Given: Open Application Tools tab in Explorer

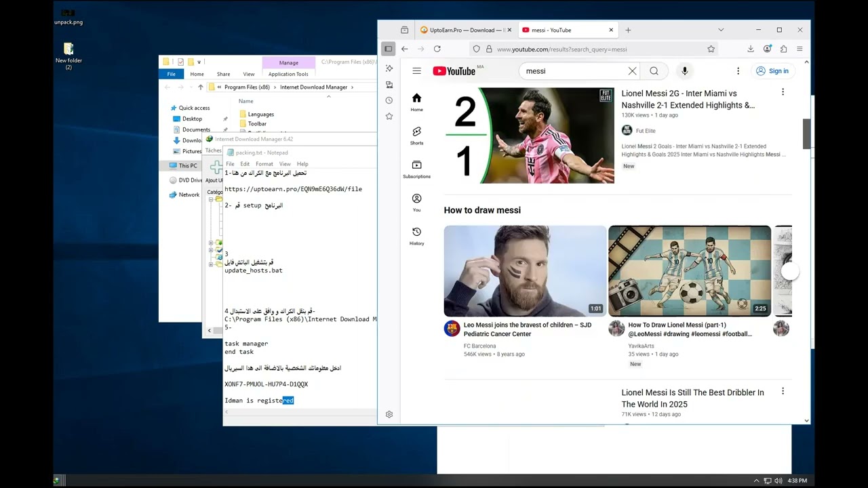Looking at the screenshot, I should pyautogui.click(x=288, y=74).
